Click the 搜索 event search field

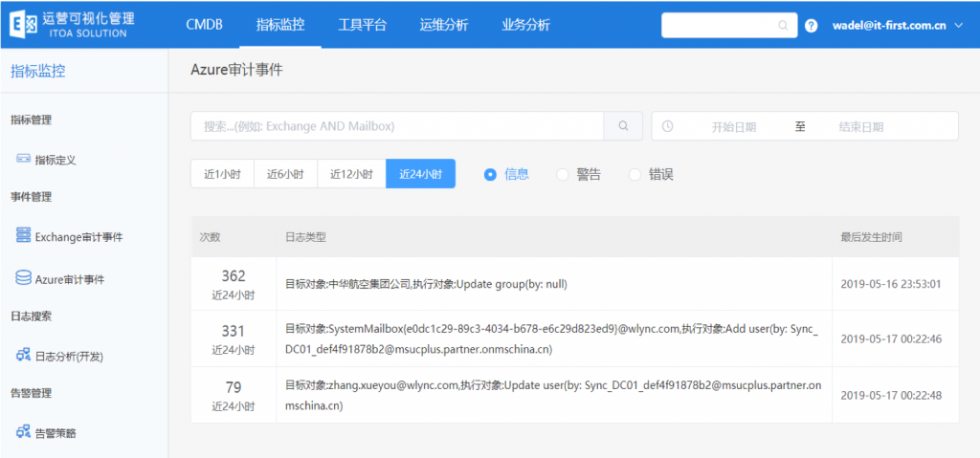[x=397, y=125]
